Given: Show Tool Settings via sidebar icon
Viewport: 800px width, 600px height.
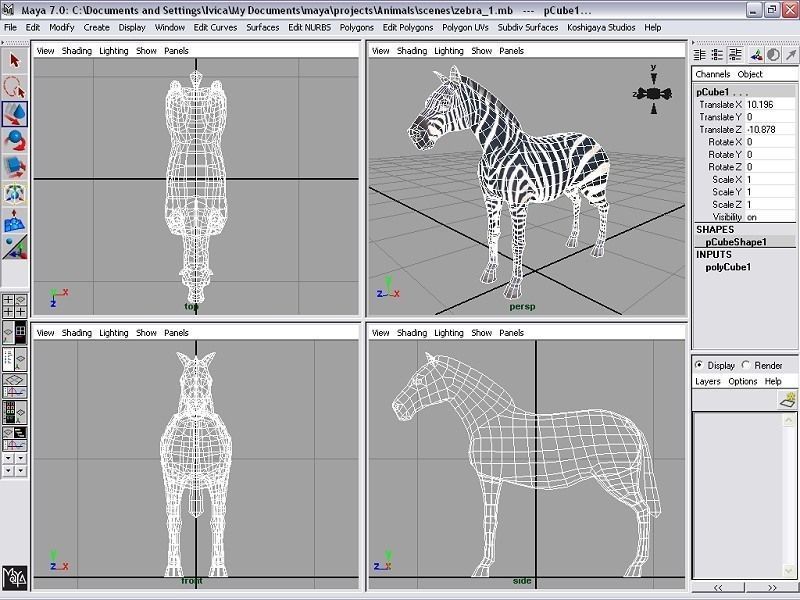Looking at the screenshot, I should point(717,55).
